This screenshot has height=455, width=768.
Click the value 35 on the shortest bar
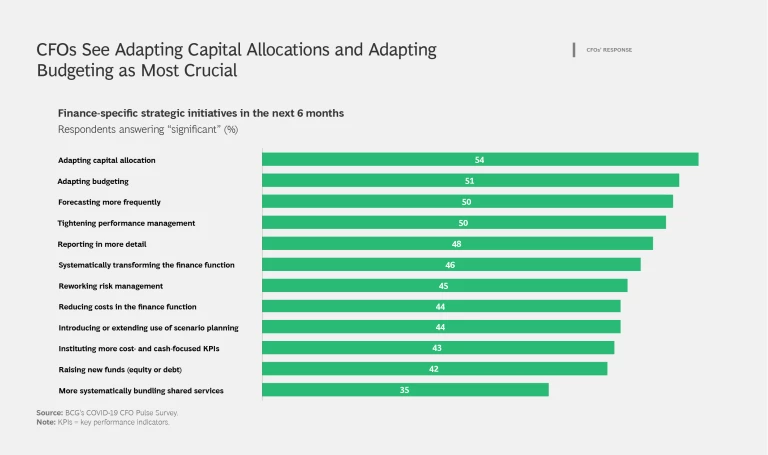(x=404, y=389)
